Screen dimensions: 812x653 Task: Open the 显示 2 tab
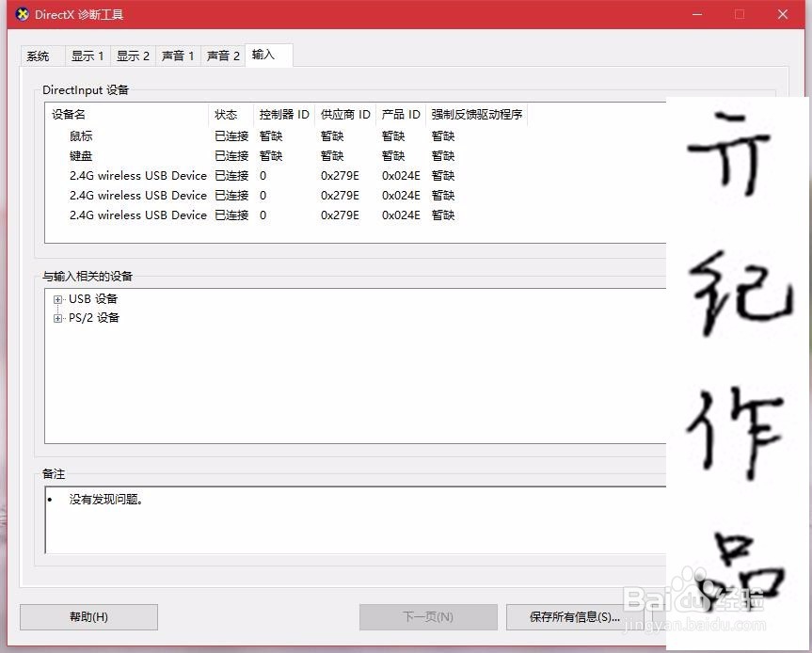click(x=133, y=56)
